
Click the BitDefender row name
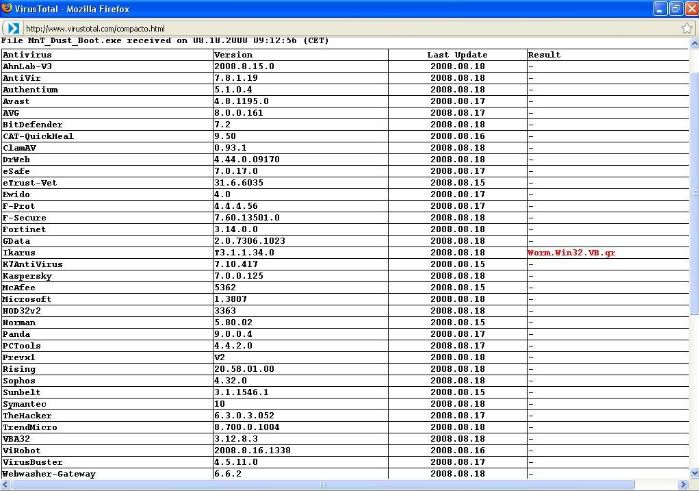coord(33,124)
